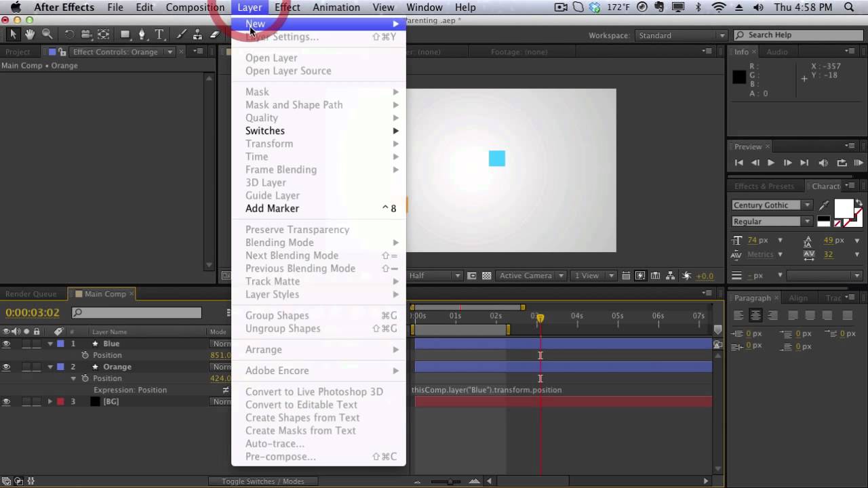Click the timeline layer search field
This screenshot has height=488, width=868.
point(136,312)
